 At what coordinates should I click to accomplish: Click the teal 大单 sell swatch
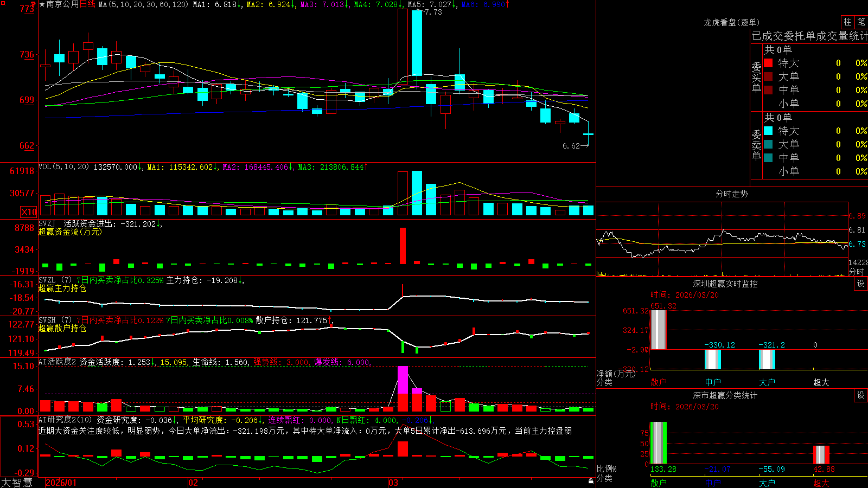tap(768, 144)
